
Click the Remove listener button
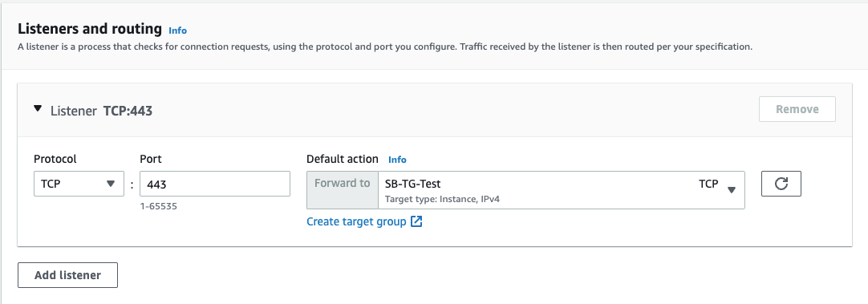(797, 109)
